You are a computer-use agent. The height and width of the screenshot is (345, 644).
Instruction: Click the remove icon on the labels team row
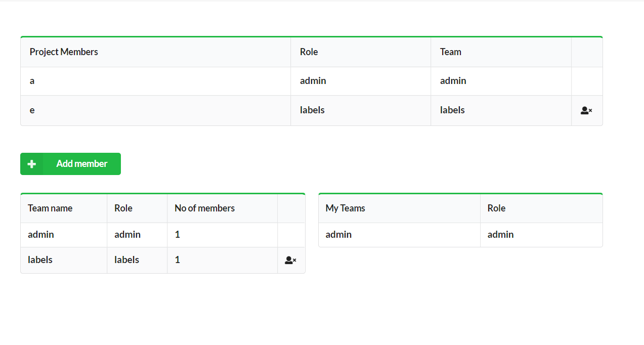pos(290,260)
